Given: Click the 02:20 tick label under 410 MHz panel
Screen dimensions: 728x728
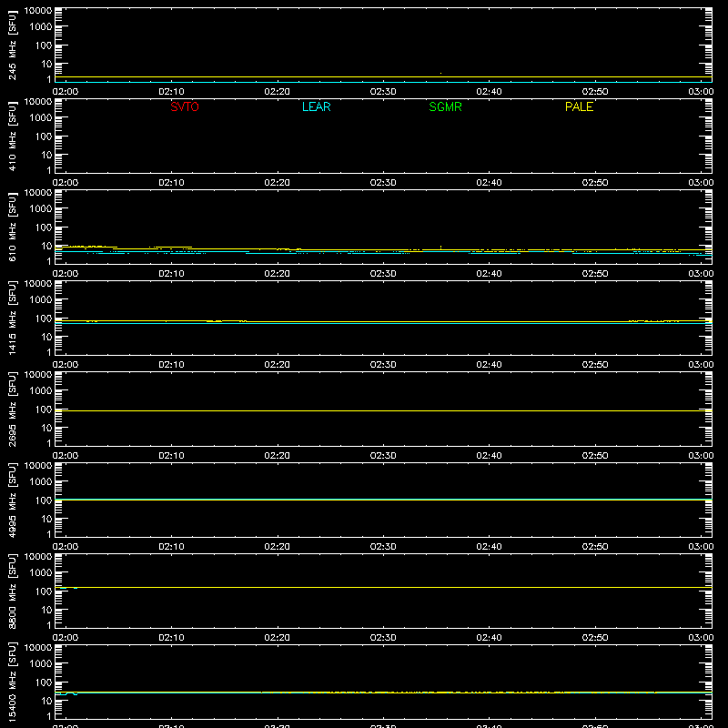Looking at the screenshot, I should (278, 183).
